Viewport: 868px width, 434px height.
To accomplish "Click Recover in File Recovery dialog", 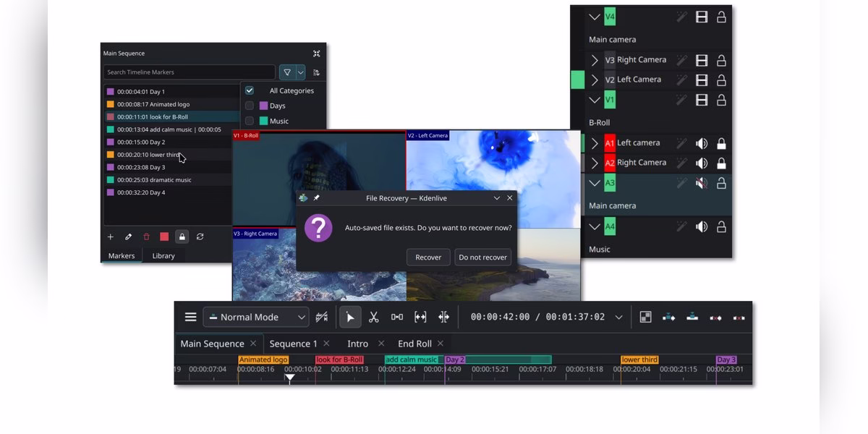I will coord(428,257).
